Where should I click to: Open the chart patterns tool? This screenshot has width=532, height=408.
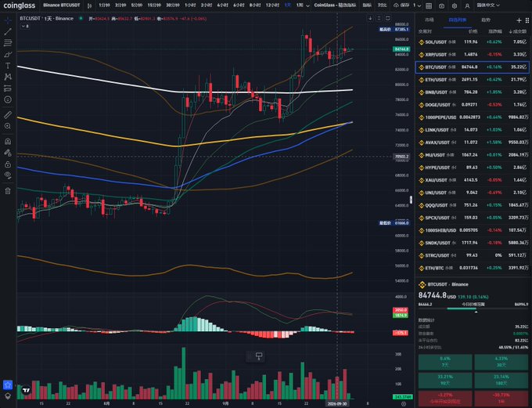pyautogui.click(x=8, y=77)
